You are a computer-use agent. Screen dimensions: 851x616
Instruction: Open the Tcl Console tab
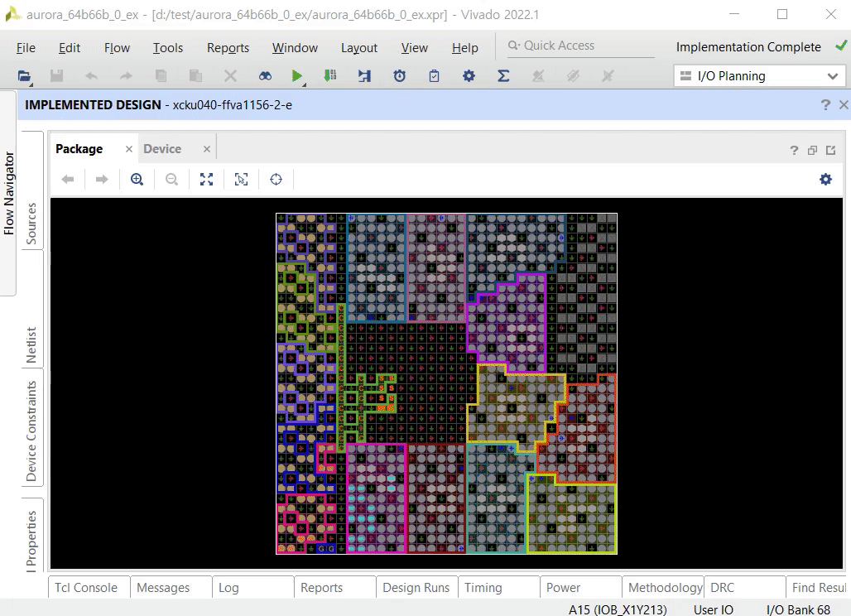86,588
